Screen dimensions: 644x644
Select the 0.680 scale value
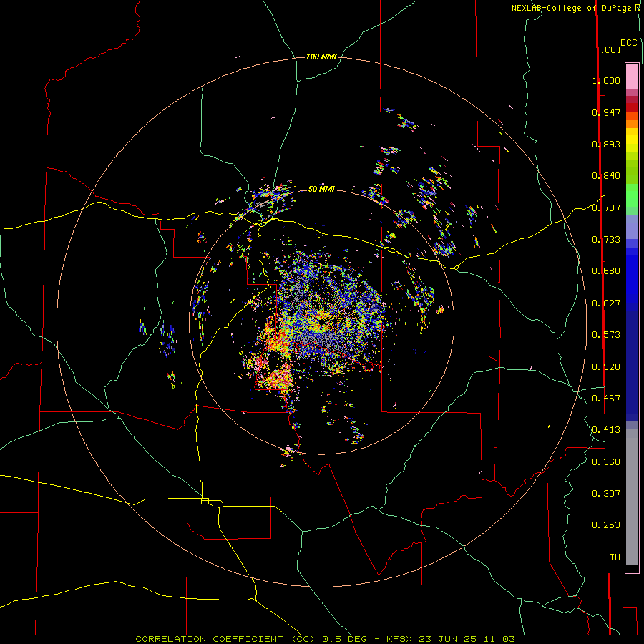[606, 271]
